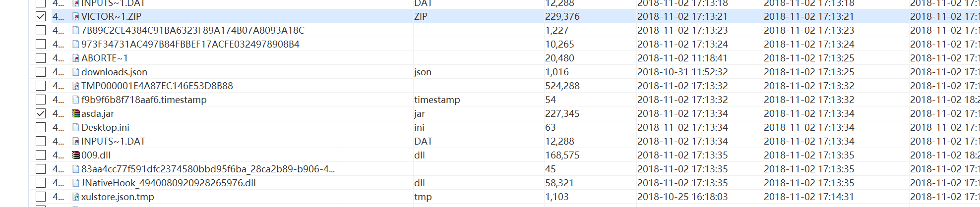Click the asda.jar archive icon
The image size is (980, 207).
coord(76,113)
